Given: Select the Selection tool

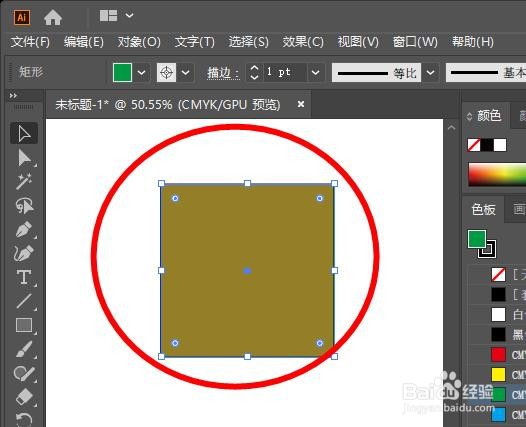Looking at the screenshot, I should pyautogui.click(x=24, y=134).
